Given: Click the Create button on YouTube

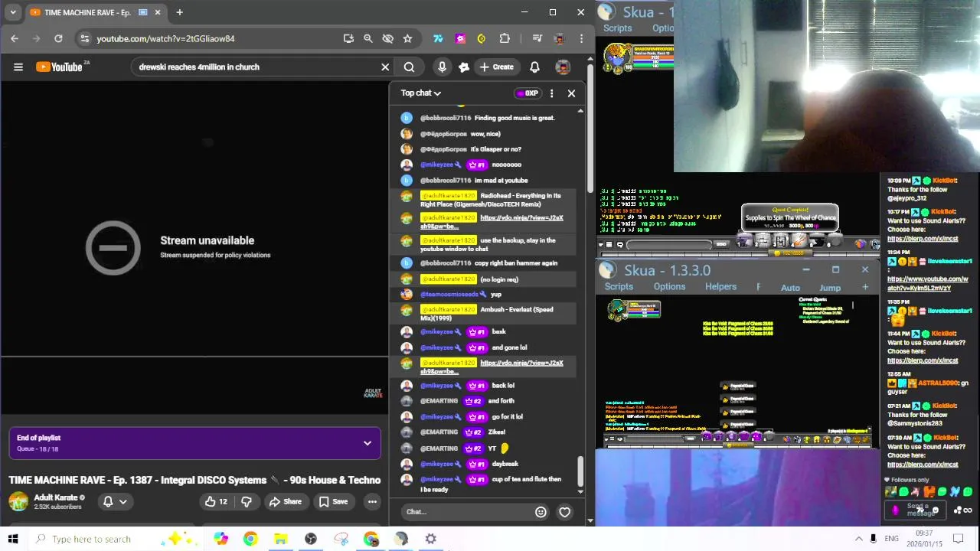Looking at the screenshot, I should tap(496, 67).
